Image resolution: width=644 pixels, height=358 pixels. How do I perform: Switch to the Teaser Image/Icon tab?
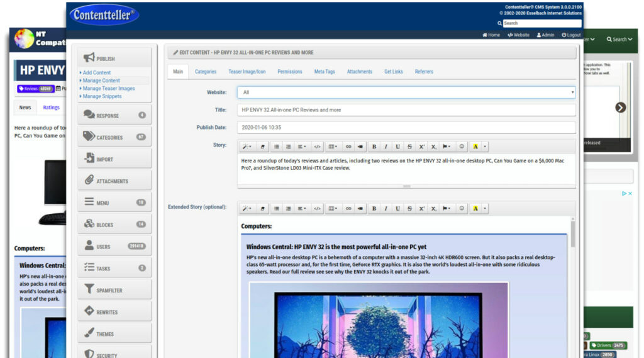247,72
